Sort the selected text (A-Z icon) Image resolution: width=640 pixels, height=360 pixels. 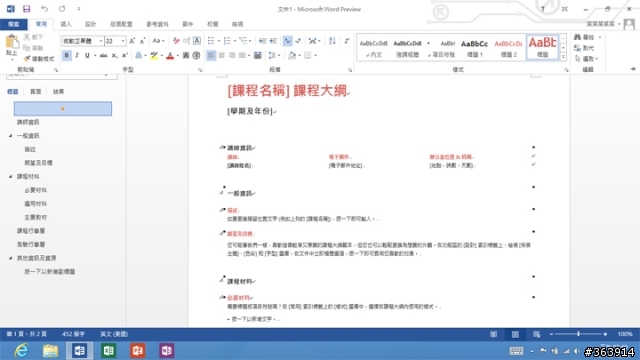332,41
